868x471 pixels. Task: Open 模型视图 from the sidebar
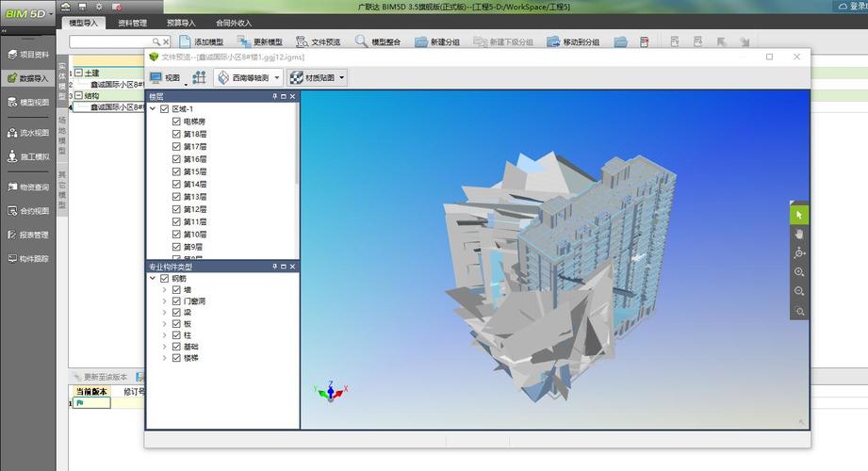point(27,102)
